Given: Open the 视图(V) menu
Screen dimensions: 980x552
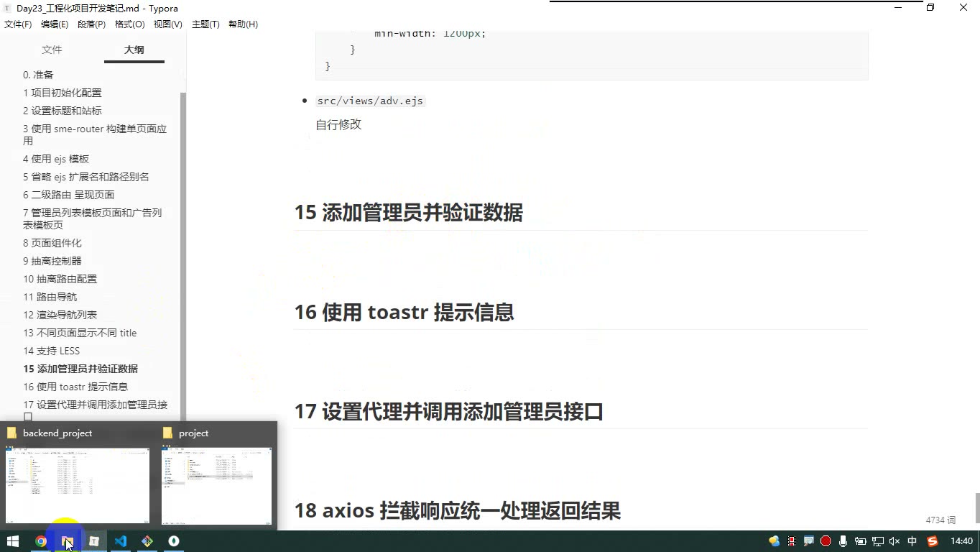Looking at the screenshot, I should point(167,24).
